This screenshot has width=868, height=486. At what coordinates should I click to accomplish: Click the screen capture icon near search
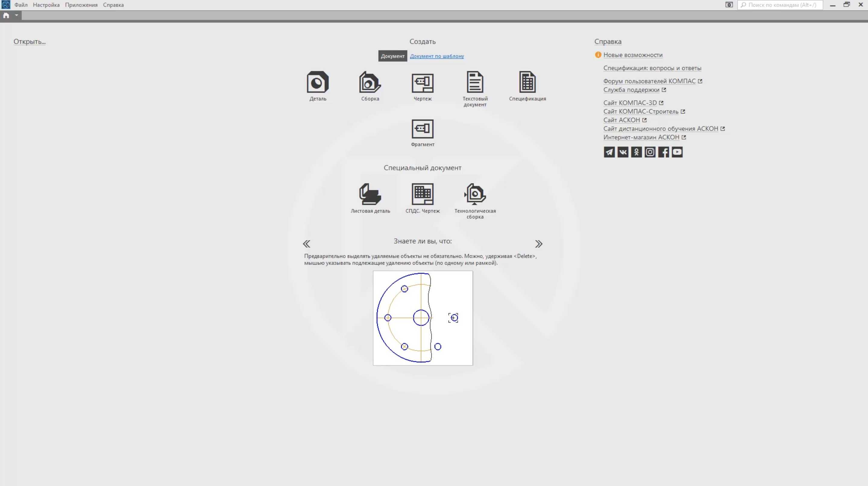pyautogui.click(x=729, y=5)
